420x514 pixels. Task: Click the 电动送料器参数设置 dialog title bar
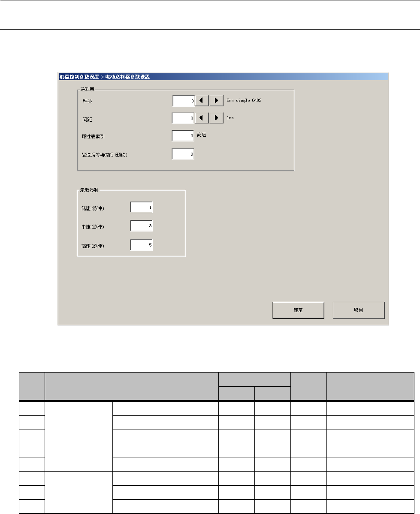223,77
